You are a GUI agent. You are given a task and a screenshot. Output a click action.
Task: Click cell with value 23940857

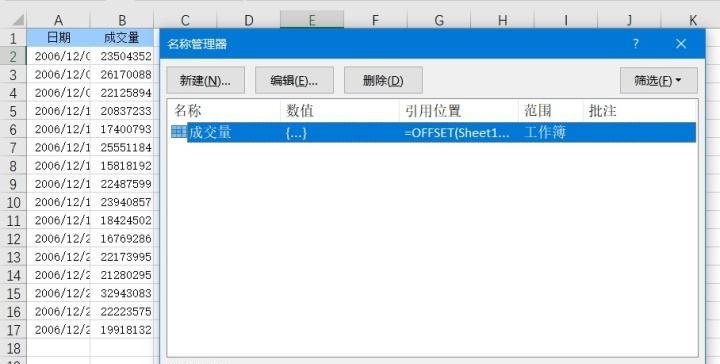click(x=122, y=202)
